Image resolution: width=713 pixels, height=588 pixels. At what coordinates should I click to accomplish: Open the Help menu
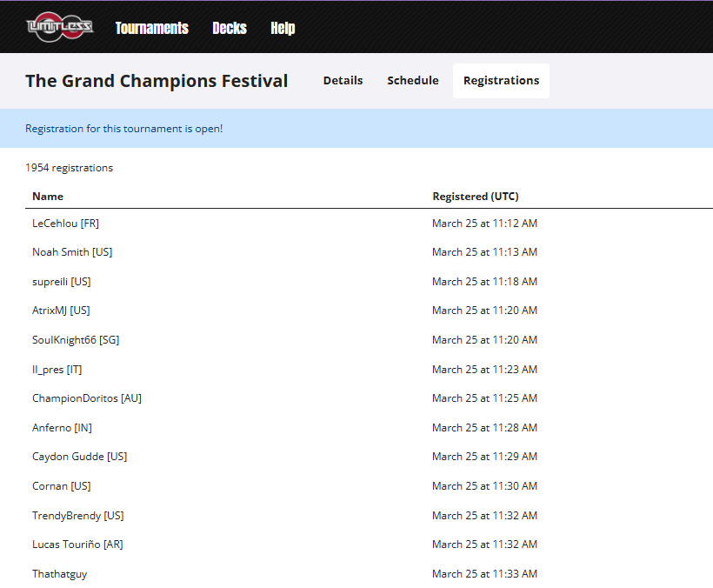tap(283, 28)
